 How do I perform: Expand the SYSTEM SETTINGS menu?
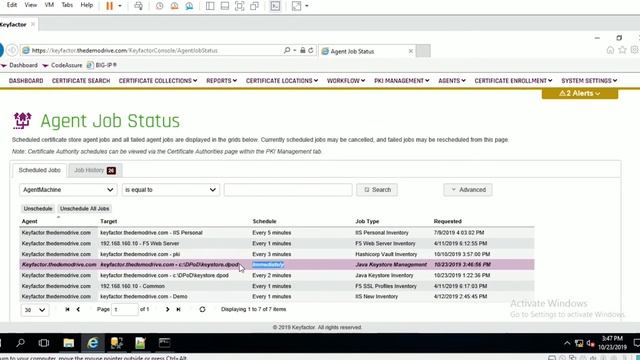point(589,81)
